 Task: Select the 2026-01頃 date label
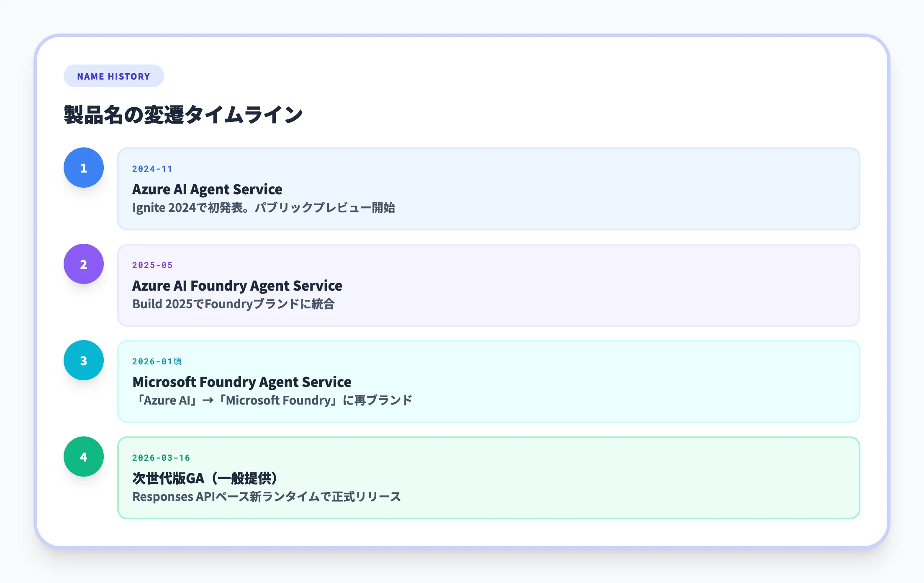157,361
